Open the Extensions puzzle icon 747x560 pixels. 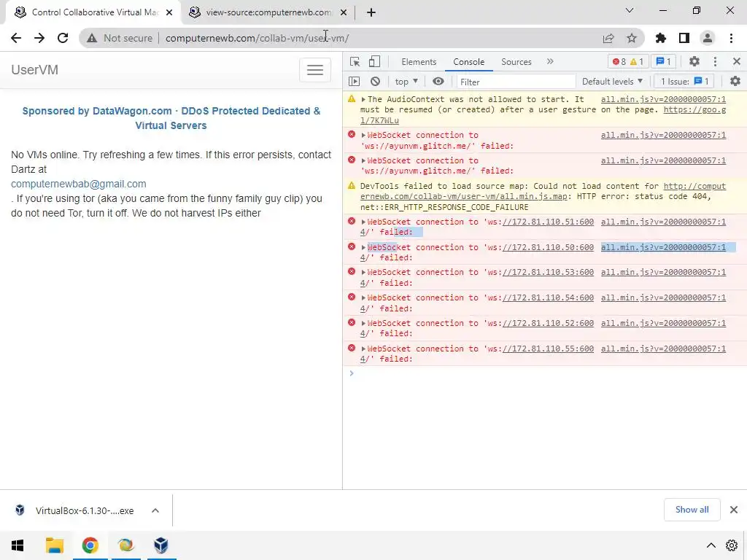661,38
